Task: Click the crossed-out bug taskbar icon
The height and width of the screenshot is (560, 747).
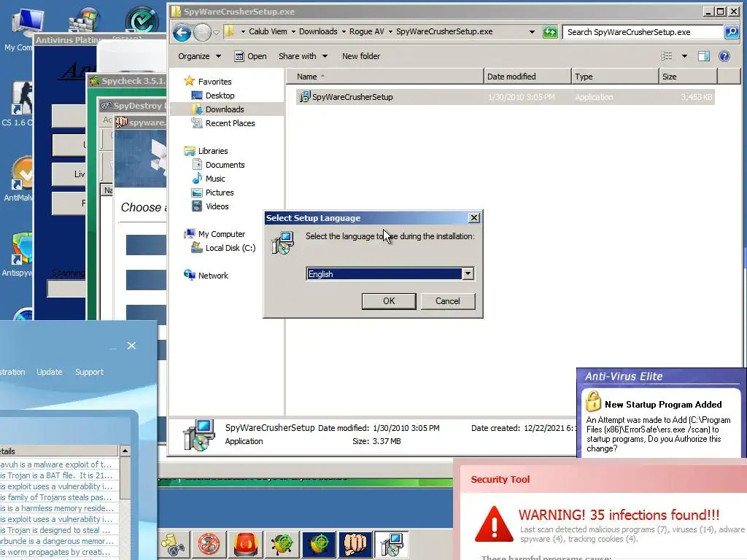Action: pos(209,544)
